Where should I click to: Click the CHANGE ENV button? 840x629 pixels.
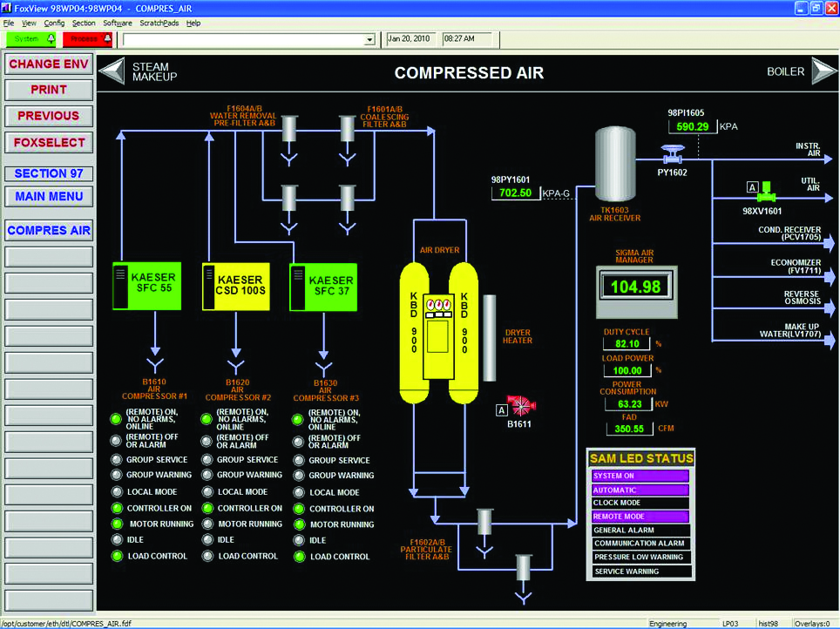pos(49,64)
